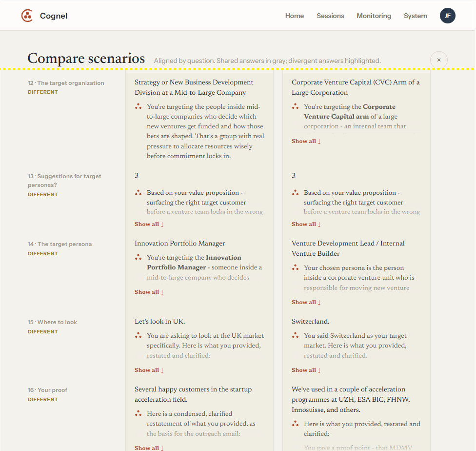Click DIFFERENT tag under Where to look
The width and height of the screenshot is (476, 451).
point(43,331)
